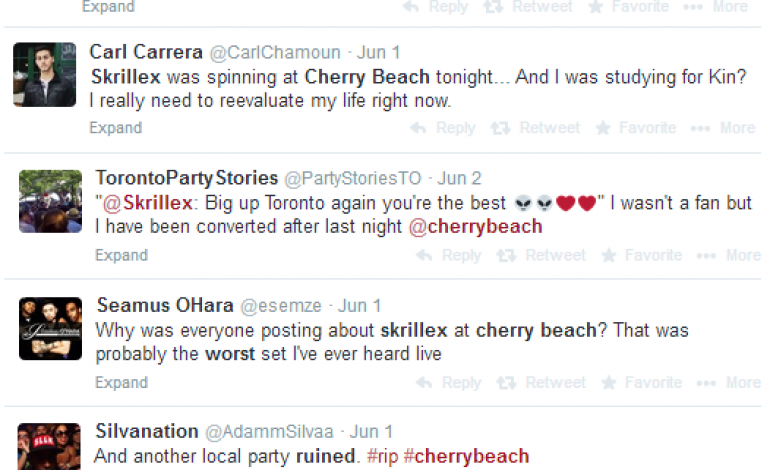Reply to TorontoPartyStories tweet
Viewport: 770px width, 470px height.
(x=449, y=255)
